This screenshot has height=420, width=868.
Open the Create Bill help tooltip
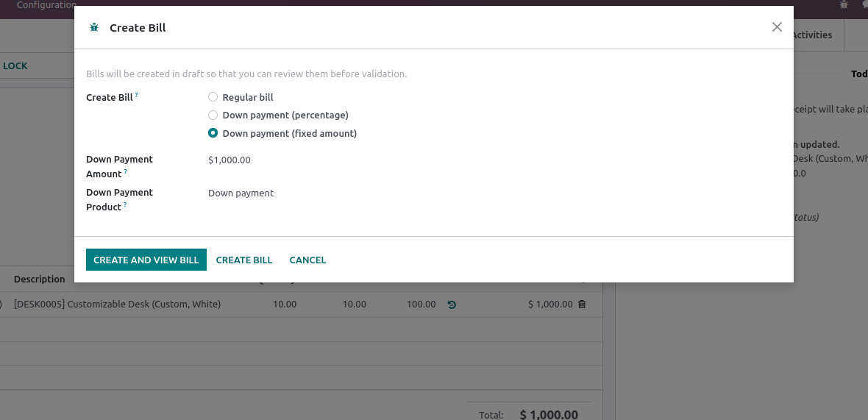(137, 95)
